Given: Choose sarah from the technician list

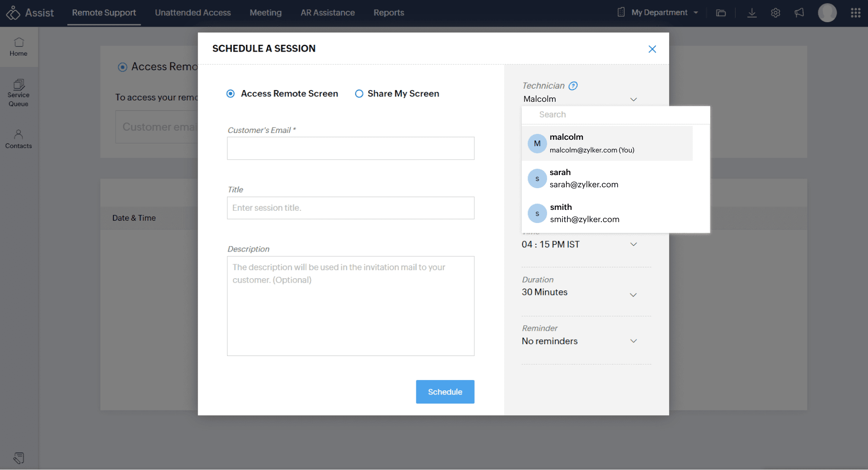Looking at the screenshot, I should (583, 178).
